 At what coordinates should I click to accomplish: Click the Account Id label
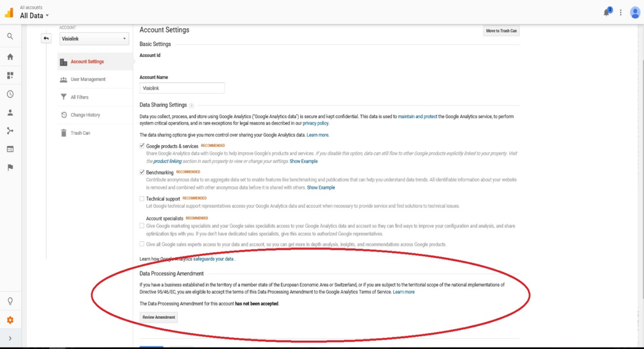point(150,55)
